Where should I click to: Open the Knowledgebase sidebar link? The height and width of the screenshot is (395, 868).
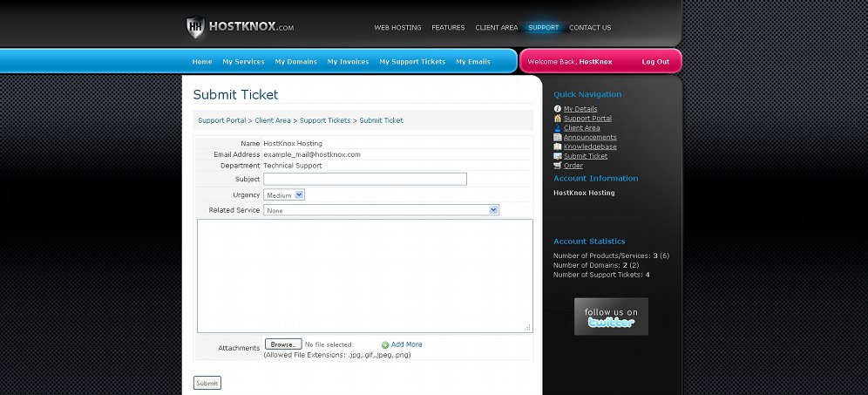click(x=590, y=146)
